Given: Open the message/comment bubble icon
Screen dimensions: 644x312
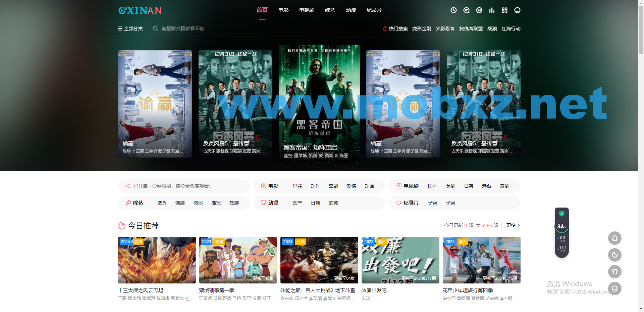Looking at the screenshot, I should point(466,10).
